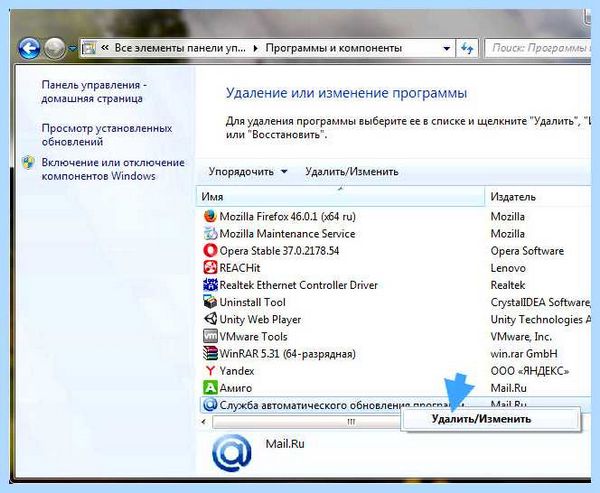Open 'Просмотр установленных обновлений' link

pyautogui.click(x=107, y=135)
